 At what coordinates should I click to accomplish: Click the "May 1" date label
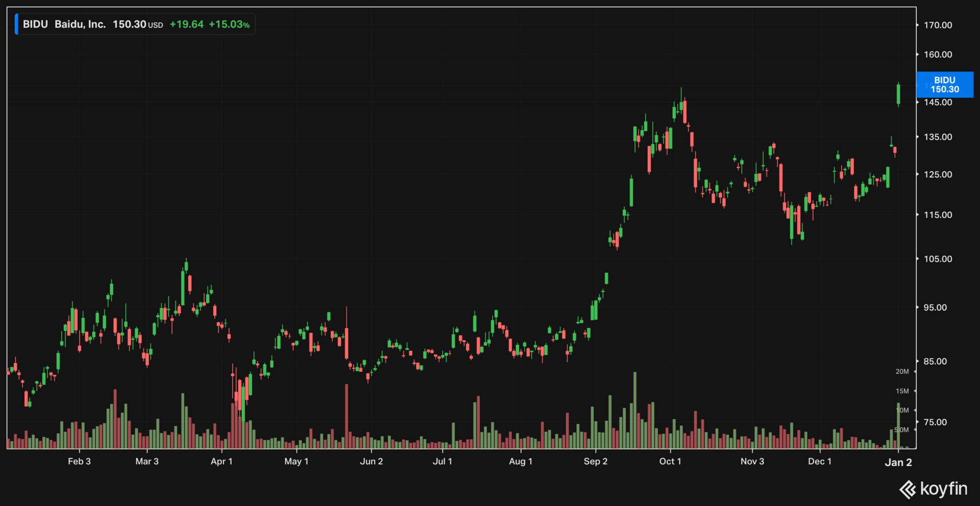tap(297, 462)
